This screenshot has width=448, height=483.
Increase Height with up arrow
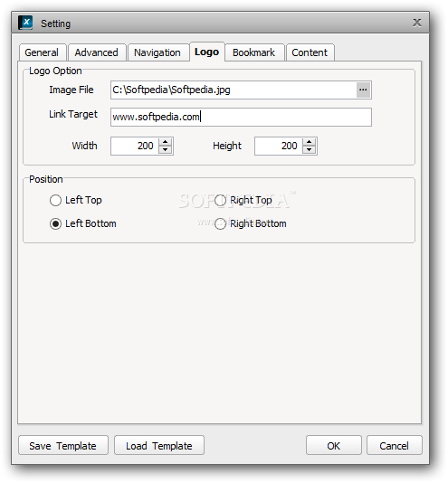point(309,142)
